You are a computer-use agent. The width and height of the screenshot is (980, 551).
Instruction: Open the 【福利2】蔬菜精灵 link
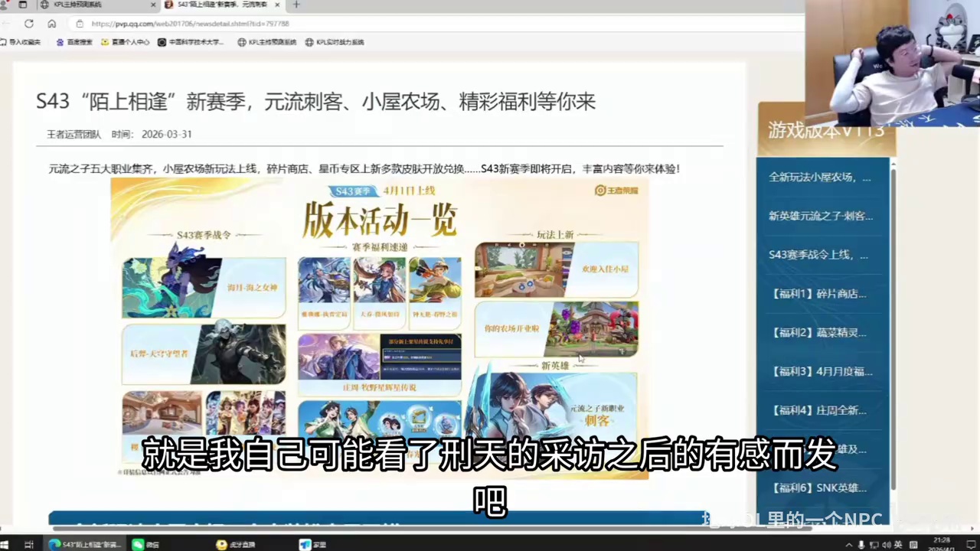click(821, 332)
